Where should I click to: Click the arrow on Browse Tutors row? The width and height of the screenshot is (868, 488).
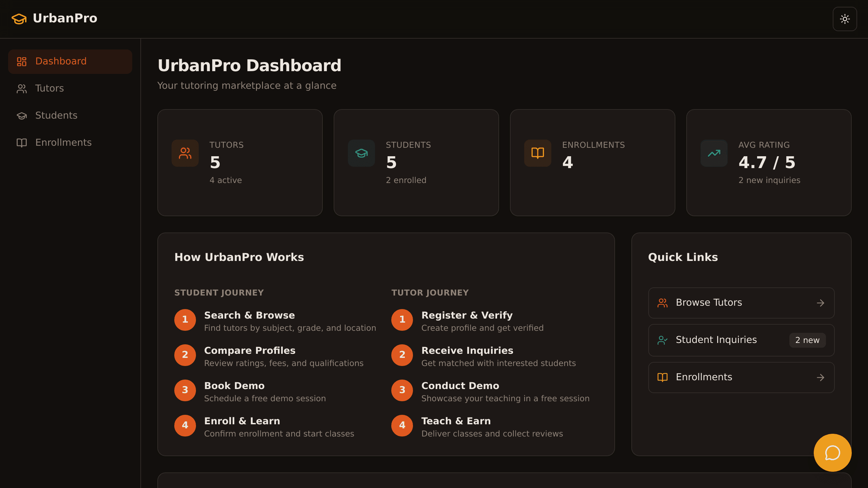(821, 303)
